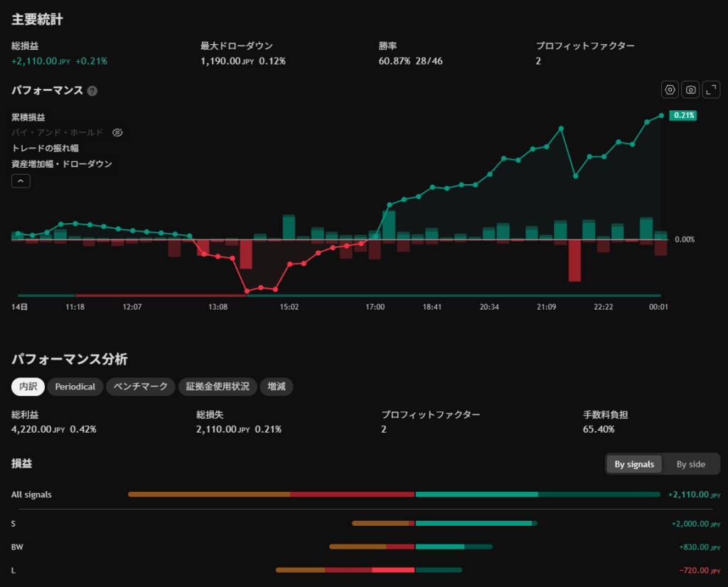Click 手数料負担 value 65.40%

[599, 430]
